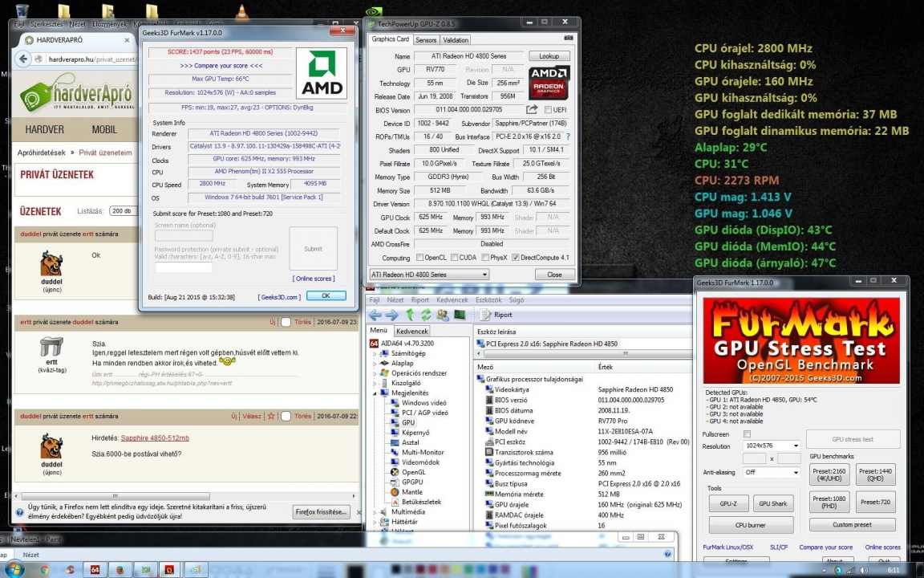Refresh the AIDA64 page

(427, 315)
